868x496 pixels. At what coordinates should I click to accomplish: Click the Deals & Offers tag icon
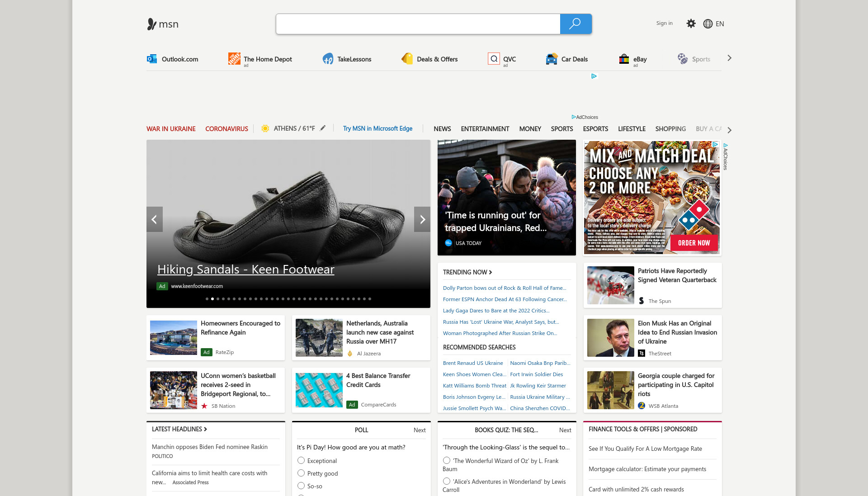pyautogui.click(x=407, y=59)
